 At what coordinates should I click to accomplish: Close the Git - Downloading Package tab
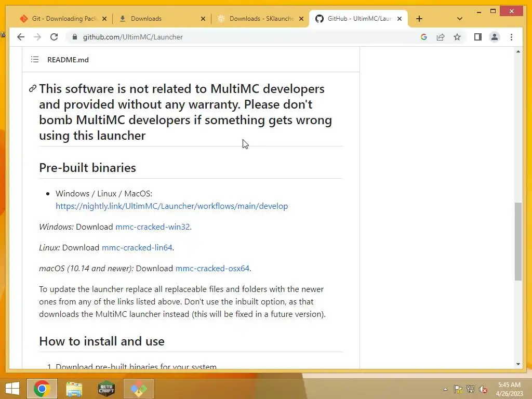click(x=104, y=19)
